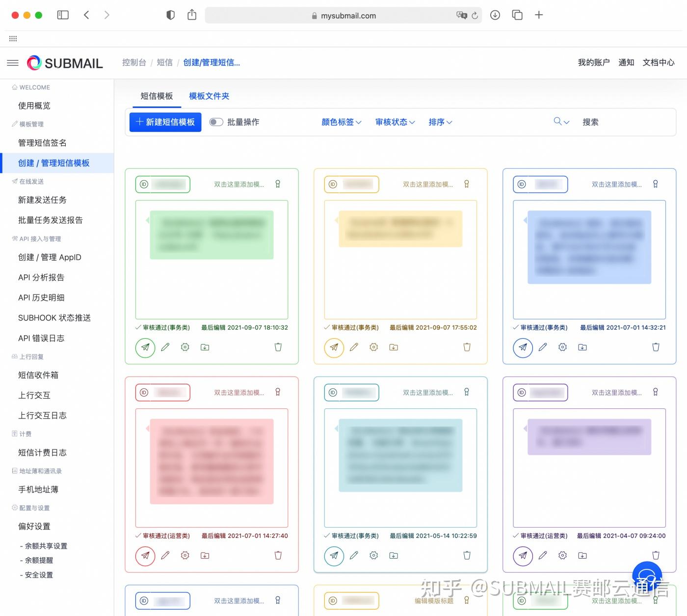
Task: Delete the template edited 2021-07-01 14:32:21
Action: point(656,347)
